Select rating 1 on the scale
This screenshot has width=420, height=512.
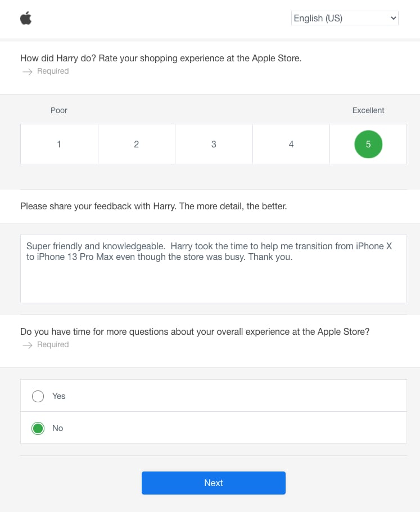(x=59, y=144)
